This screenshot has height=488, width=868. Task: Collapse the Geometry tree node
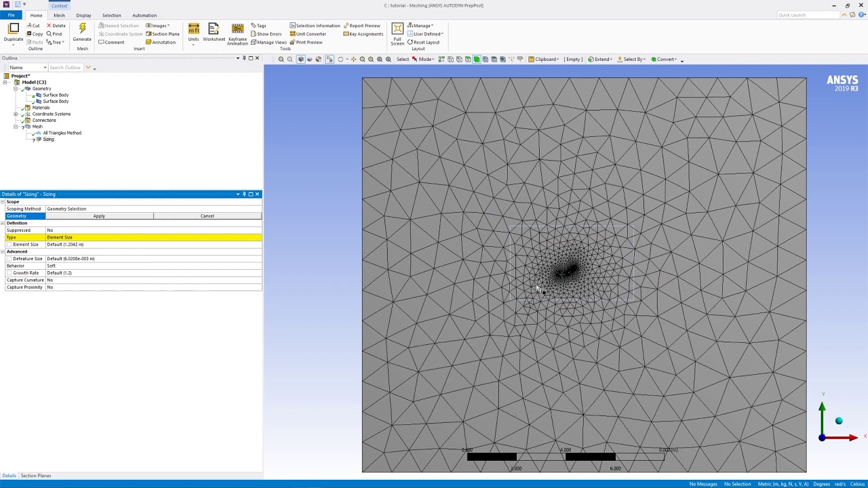(x=16, y=89)
